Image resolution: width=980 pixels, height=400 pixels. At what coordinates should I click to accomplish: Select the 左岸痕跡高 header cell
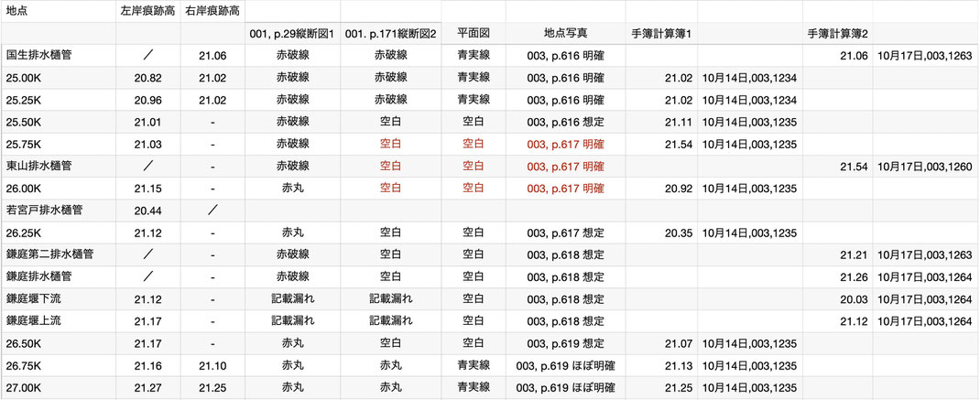click(148, 11)
